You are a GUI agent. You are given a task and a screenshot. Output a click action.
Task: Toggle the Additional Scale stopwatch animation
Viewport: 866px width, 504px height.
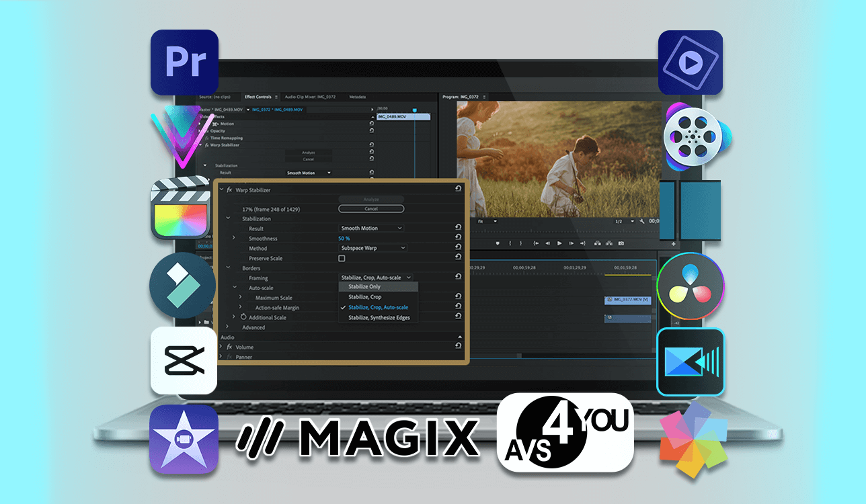click(x=243, y=317)
